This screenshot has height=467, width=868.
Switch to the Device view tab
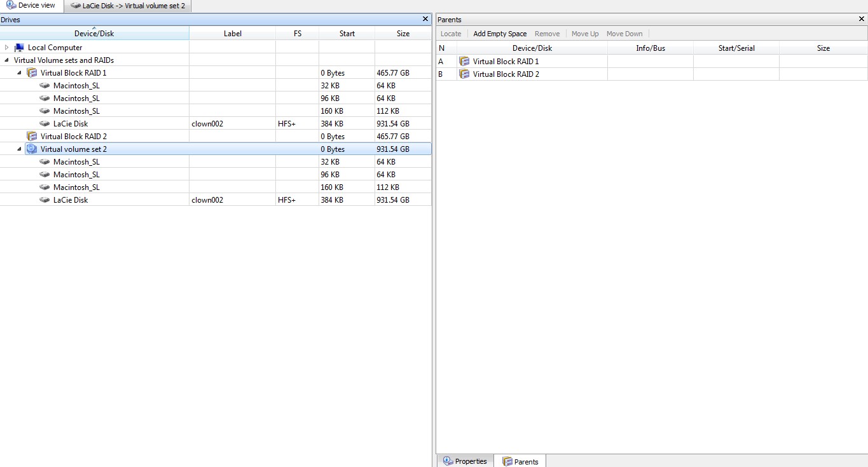(31, 6)
